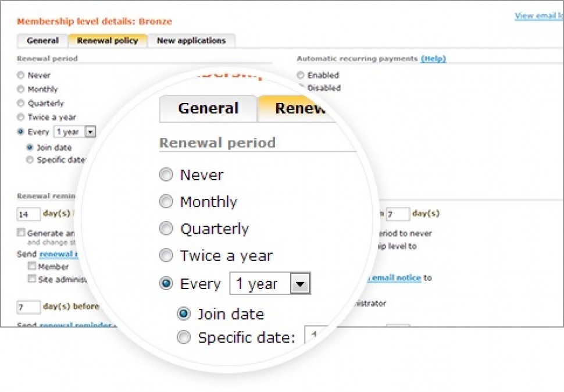The image size is (564, 392).
Task: Open the fully visible Renewal policy tab
Action: pyautogui.click(x=108, y=41)
